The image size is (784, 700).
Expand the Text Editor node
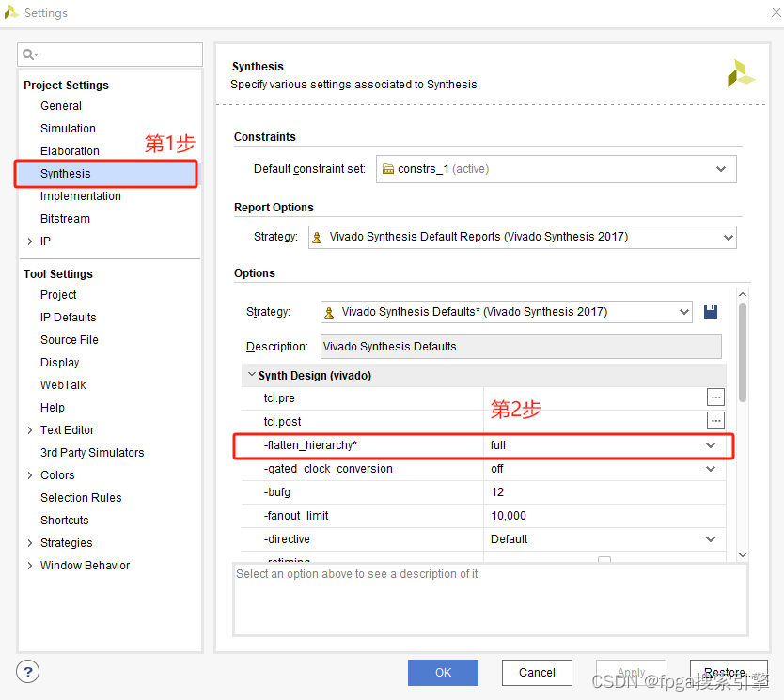pyautogui.click(x=30, y=430)
